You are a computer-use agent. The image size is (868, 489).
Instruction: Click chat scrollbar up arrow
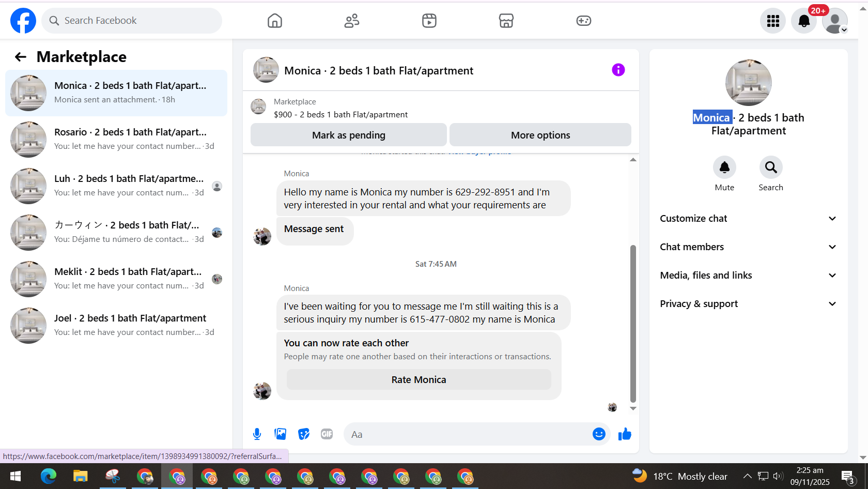click(x=633, y=160)
